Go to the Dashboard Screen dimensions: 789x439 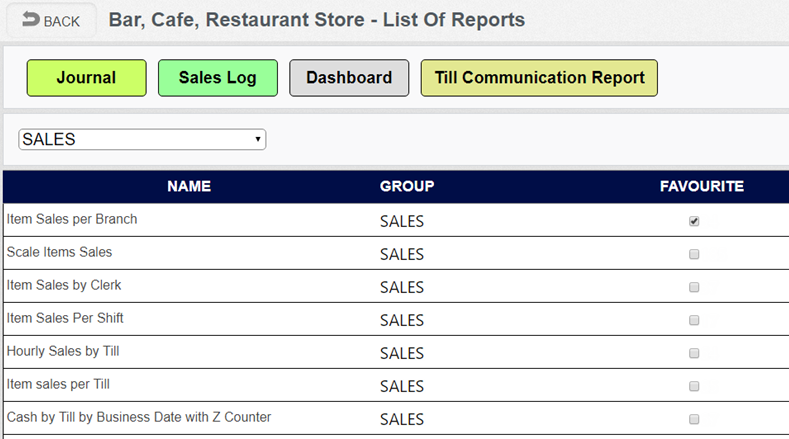(x=349, y=78)
